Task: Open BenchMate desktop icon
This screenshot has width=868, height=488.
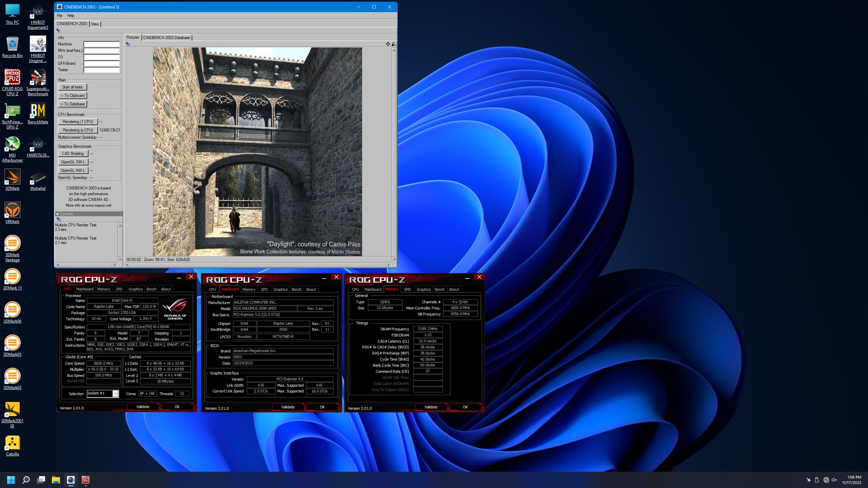Action: pos(38,114)
